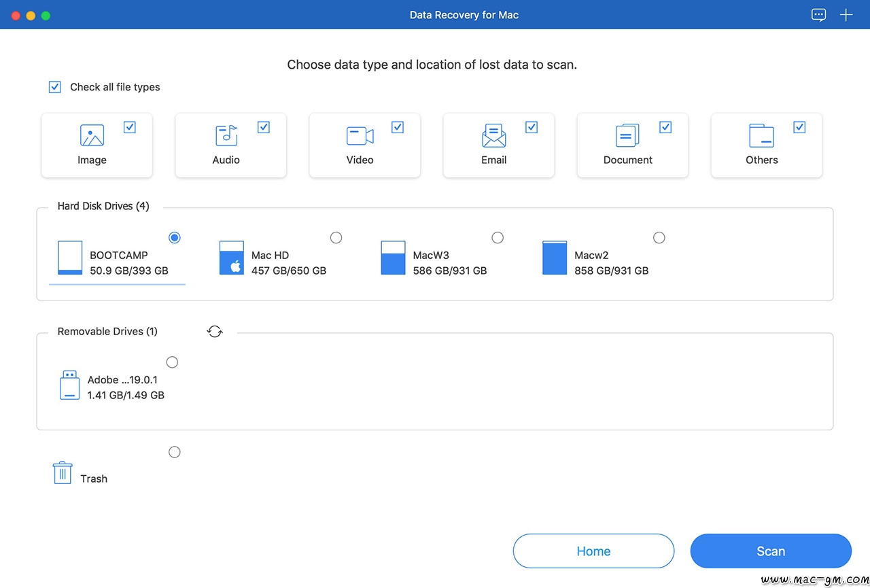Click the Others label text

(x=762, y=160)
